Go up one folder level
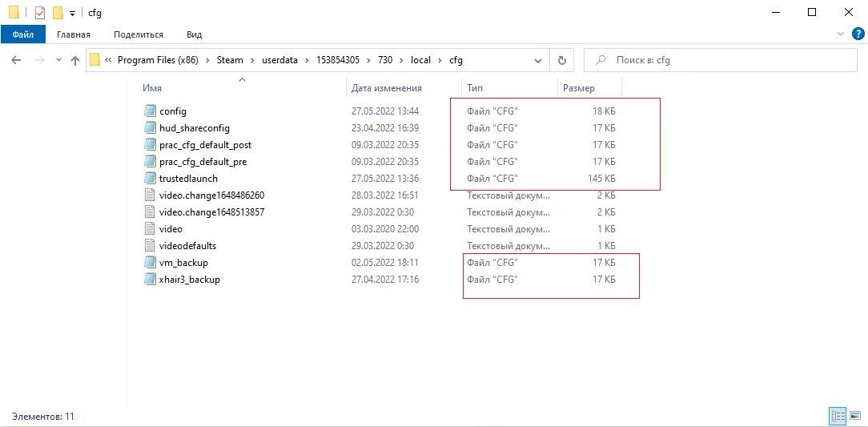The height and width of the screenshot is (427, 868). click(x=75, y=60)
